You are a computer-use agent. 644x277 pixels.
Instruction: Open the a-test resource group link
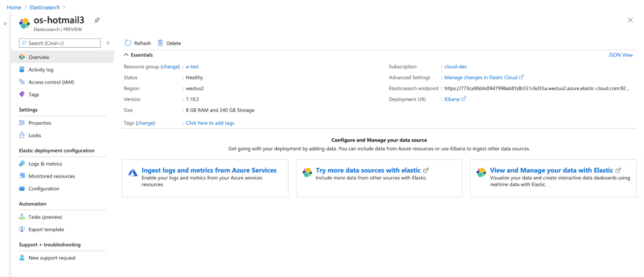pyautogui.click(x=192, y=67)
